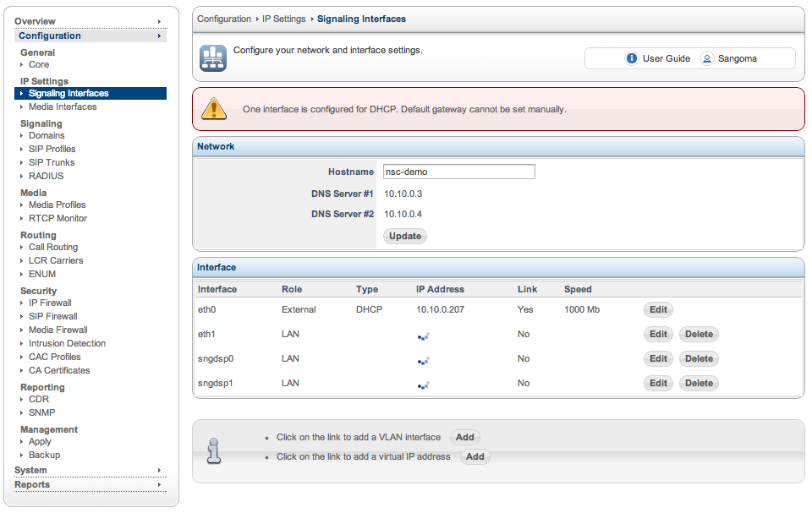Open Call Routing page

[x=53, y=248]
